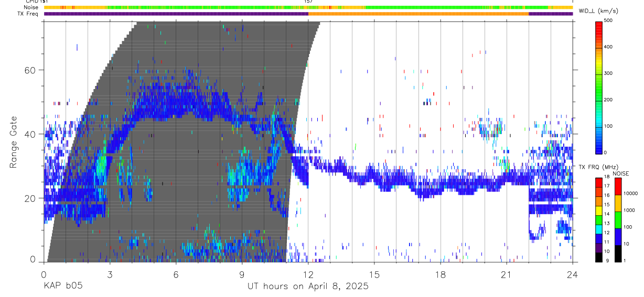644x297 pixels.
Task: Click the cyan 12–13 MHz swatch in TX FRQ legend
Action: (x=598, y=229)
